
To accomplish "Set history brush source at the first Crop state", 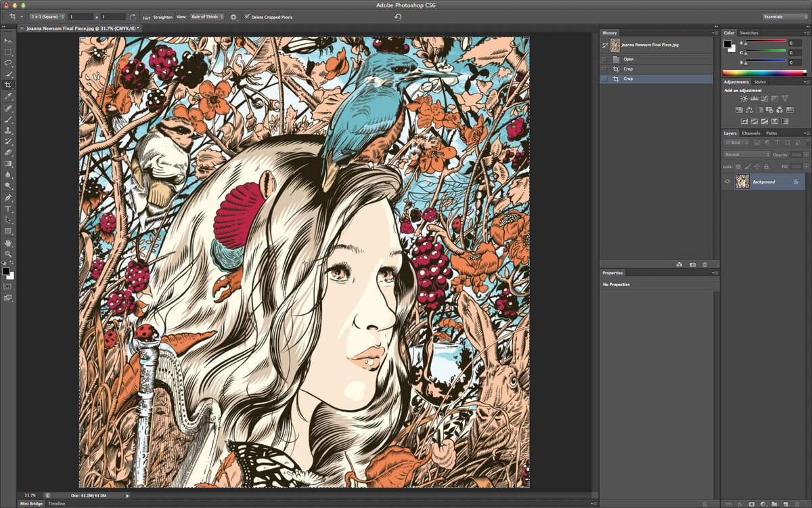I will pos(605,69).
